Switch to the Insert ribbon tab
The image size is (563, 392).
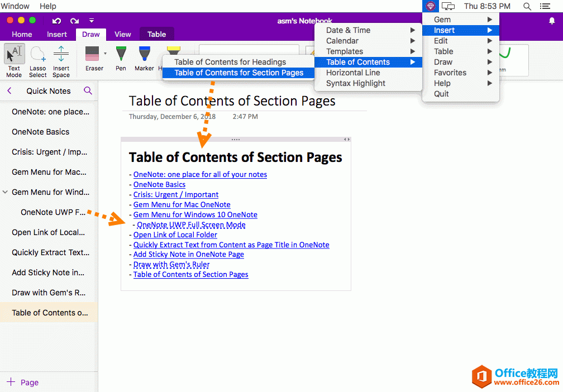(57, 35)
